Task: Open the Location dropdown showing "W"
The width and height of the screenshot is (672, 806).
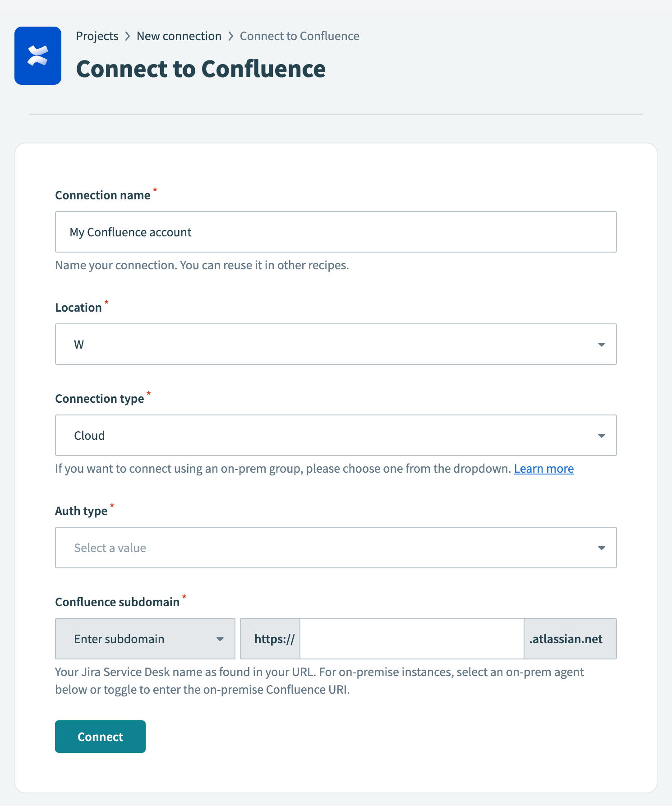Action: point(336,344)
